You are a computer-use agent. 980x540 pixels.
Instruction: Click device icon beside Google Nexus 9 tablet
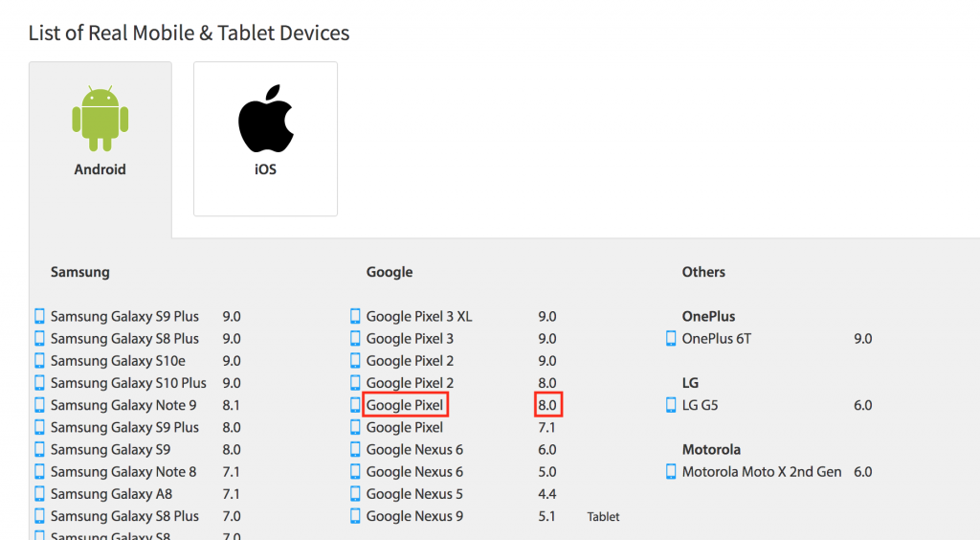(355, 516)
